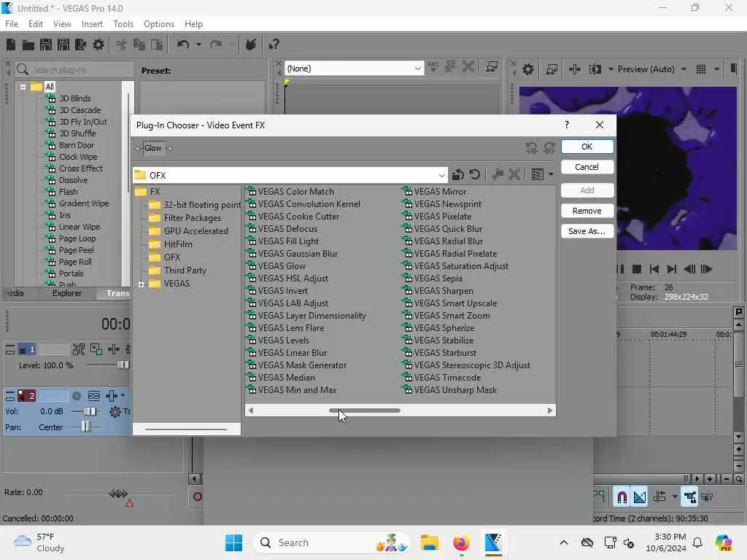This screenshot has height=560, width=747.
Task: Open the views list icon in Plug-In Chooser
Action: 538,175
